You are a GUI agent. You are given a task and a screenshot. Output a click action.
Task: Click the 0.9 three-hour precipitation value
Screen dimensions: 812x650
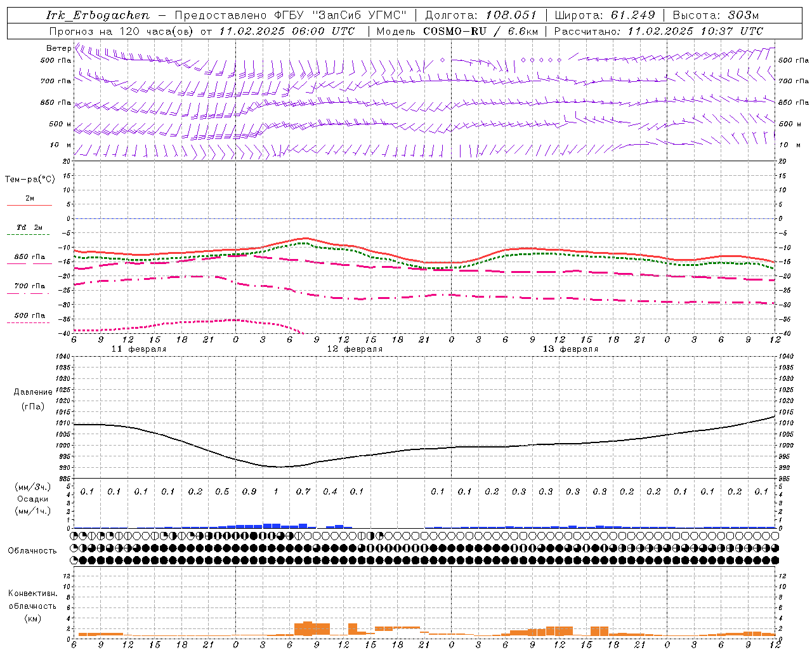point(249,492)
